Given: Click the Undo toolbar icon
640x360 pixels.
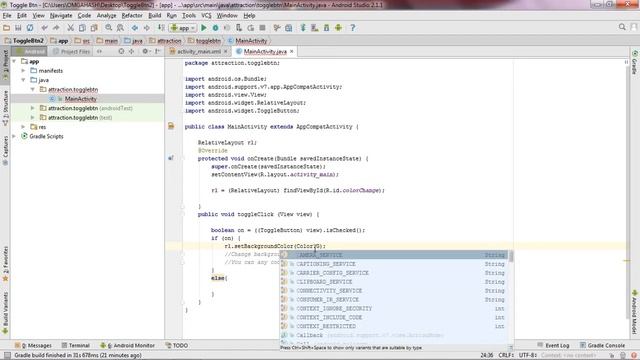Looking at the screenshot, I should [x=44, y=28].
